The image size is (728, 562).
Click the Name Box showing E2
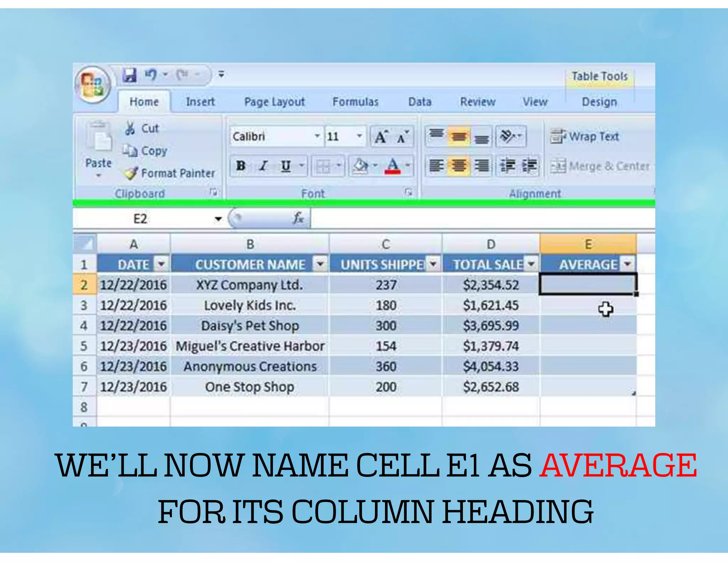(x=140, y=218)
